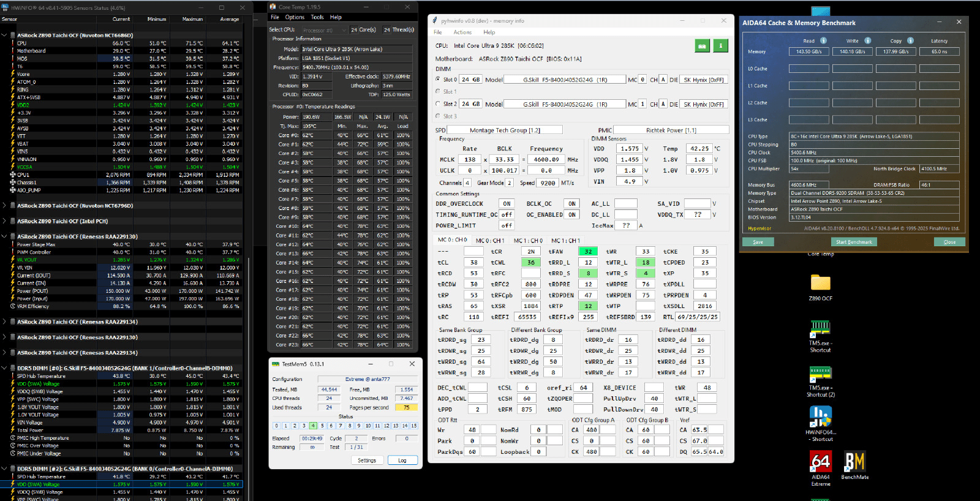Click the green info icon in pyhwinfo
The width and height of the screenshot is (980, 501).
(721, 46)
